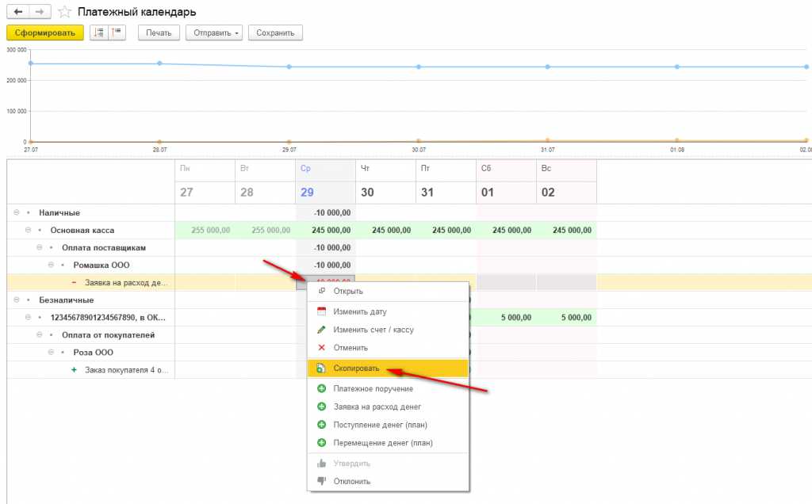812x504 pixels.
Task: Click the pencil icon next to Изменить счет / кассу
Action: click(322, 330)
